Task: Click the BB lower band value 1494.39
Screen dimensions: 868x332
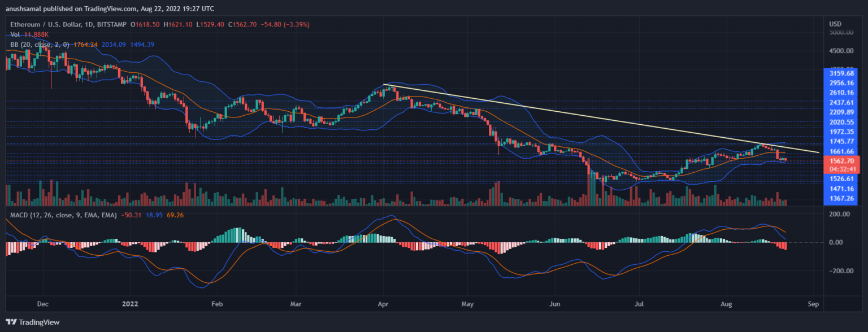Action: [142, 45]
